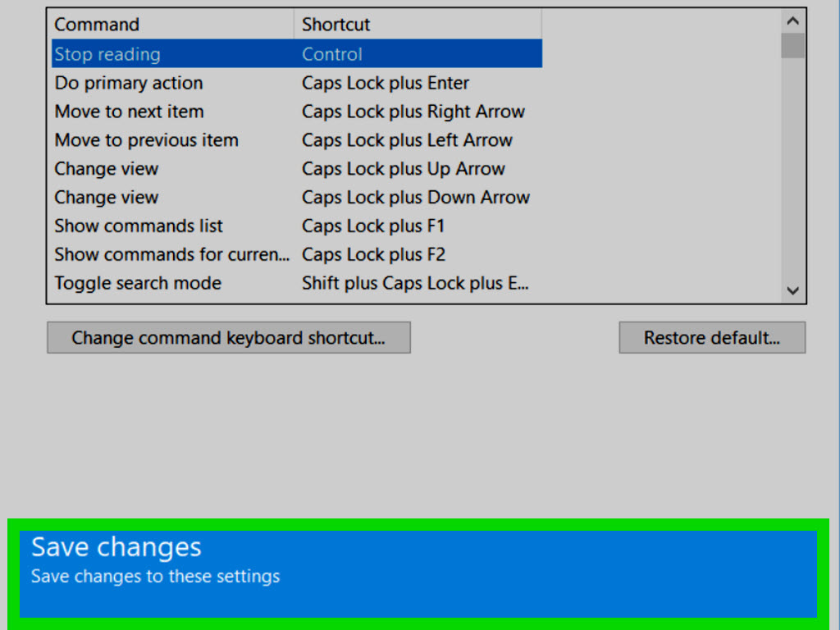840x630 pixels.
Task: Click the scroll down arrow of the commands list
Action: tap(793, 290)
